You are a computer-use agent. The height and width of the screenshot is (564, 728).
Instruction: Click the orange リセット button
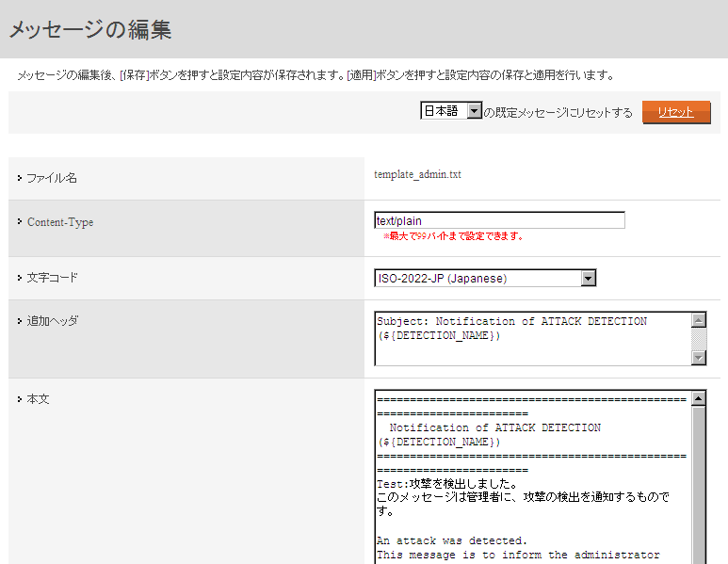tap(676, 112)
